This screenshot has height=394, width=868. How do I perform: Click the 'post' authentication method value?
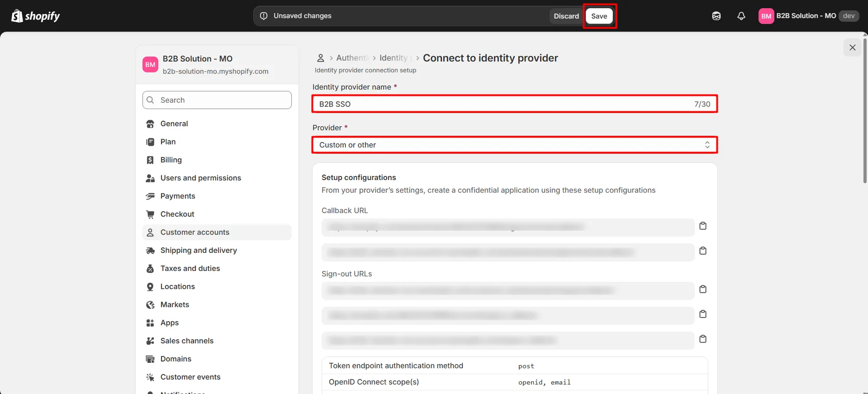tap(526, 366)
